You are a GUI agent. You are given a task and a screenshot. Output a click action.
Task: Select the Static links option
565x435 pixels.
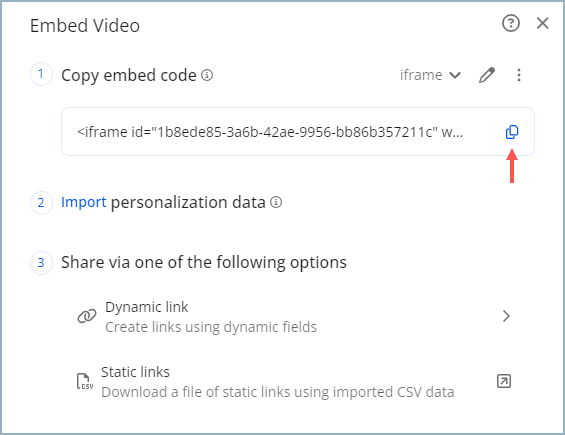coord(294,382)
